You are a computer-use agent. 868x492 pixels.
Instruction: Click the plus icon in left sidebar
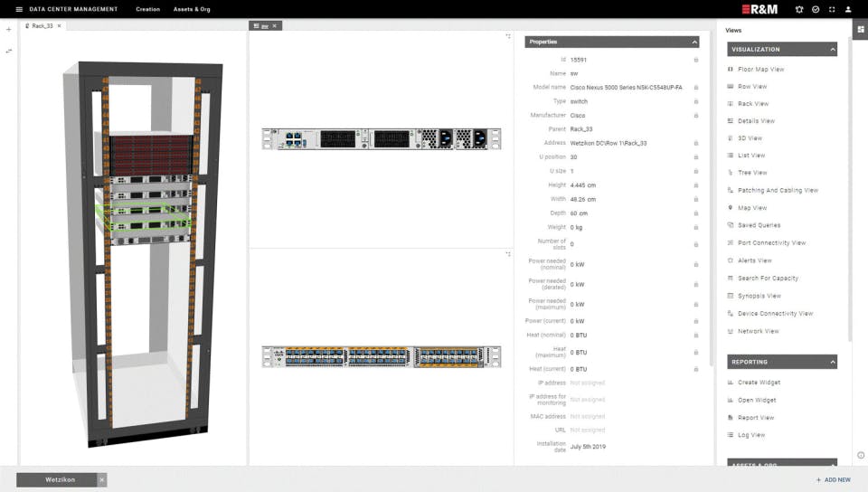[x=9, y=29]
